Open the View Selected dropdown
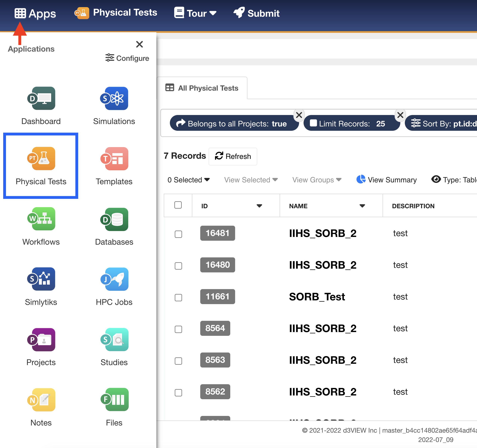 (251, 180)
